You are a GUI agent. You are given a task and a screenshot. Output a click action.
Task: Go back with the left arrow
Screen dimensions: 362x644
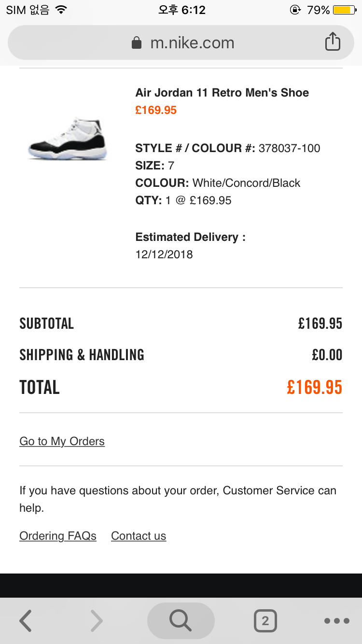pos(26,621)
